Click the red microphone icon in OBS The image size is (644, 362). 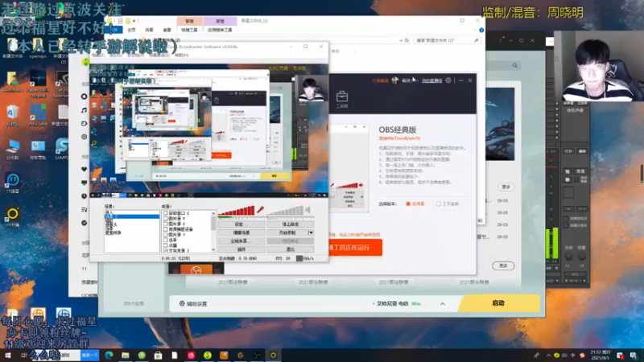coord(260,210)
